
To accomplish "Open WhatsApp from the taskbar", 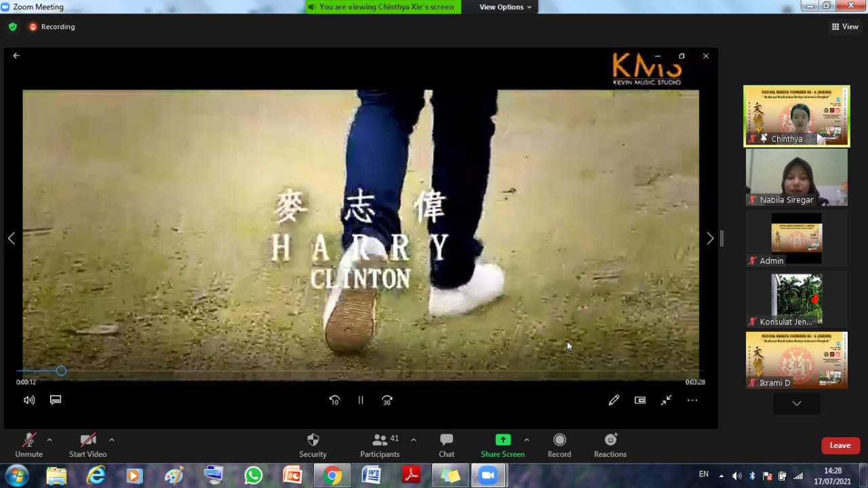I will (254, 476).
